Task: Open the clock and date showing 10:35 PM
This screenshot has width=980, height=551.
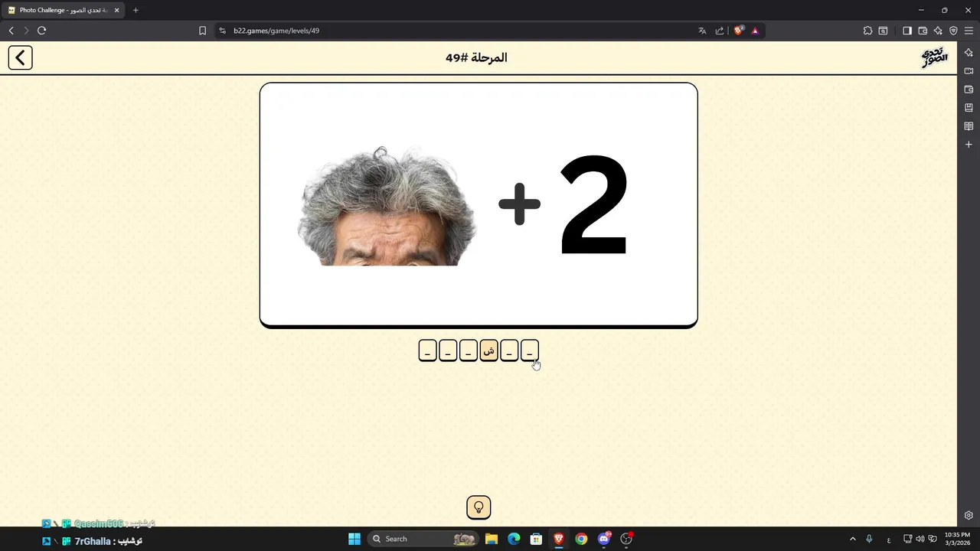Action: tap(957, 539)
